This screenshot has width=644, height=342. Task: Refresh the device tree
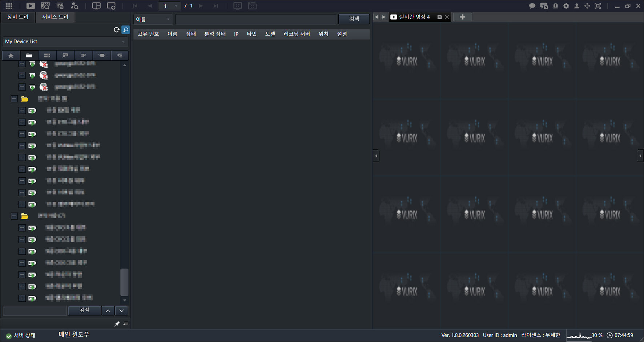coord(117,30)
